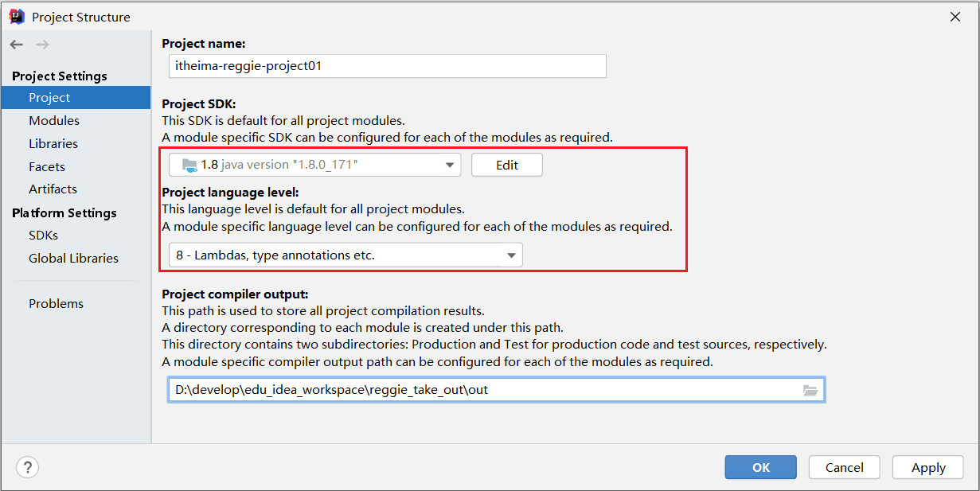Click the JDK folder icon in SDK selector
This screenshot has width=980, height=491.
click(x=189, y=165)
